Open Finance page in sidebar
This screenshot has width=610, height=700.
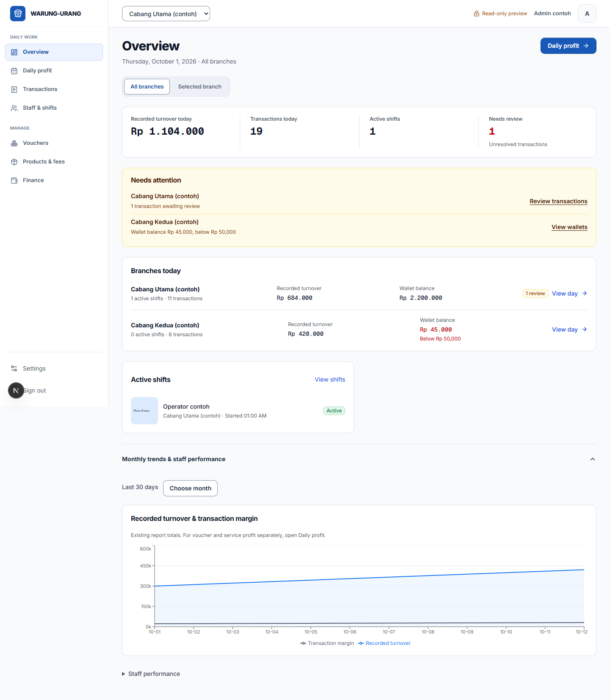point(54,180)
